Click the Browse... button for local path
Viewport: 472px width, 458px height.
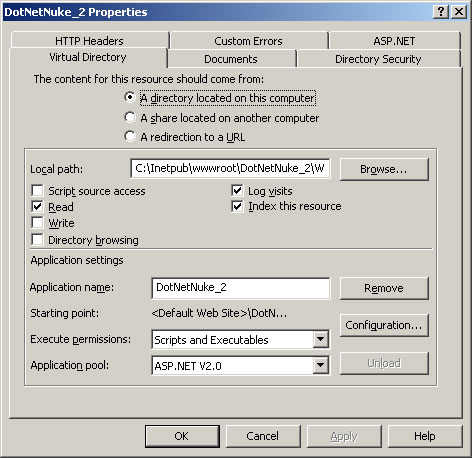384,169
